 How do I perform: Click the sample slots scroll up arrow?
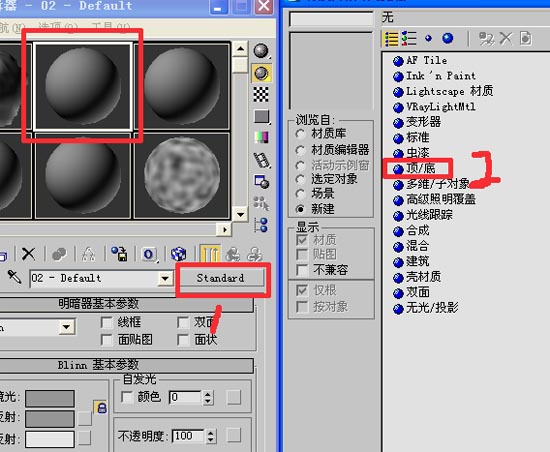(240, 48)
